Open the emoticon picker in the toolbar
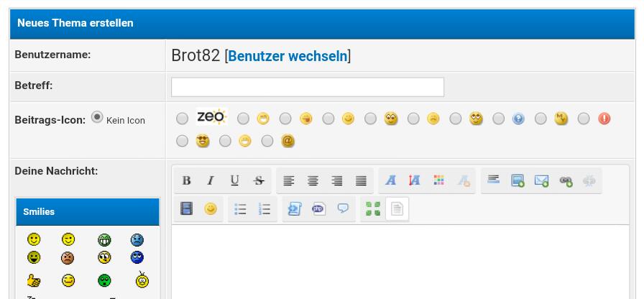This screenshot has width=644, height=299. [211, 209]
